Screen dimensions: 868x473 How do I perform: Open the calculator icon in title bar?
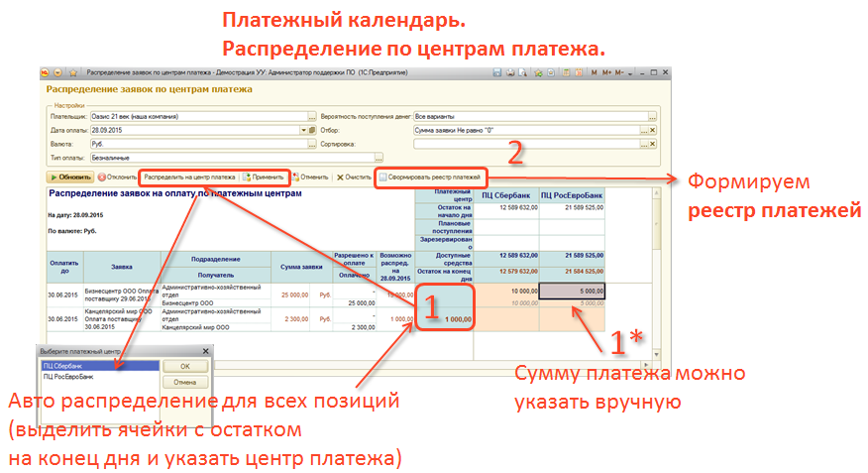565,72
